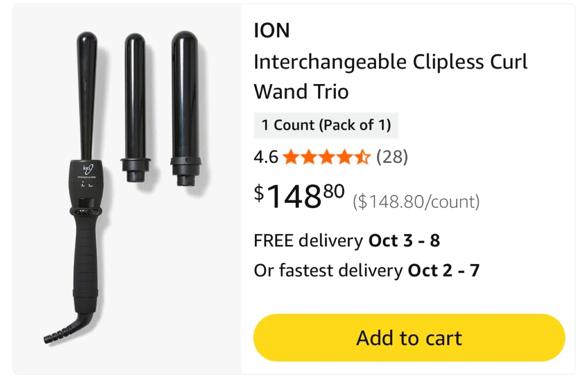Click the $148.80 price
The height and width of the screenshot is (382, 588).
pos(299,196)
